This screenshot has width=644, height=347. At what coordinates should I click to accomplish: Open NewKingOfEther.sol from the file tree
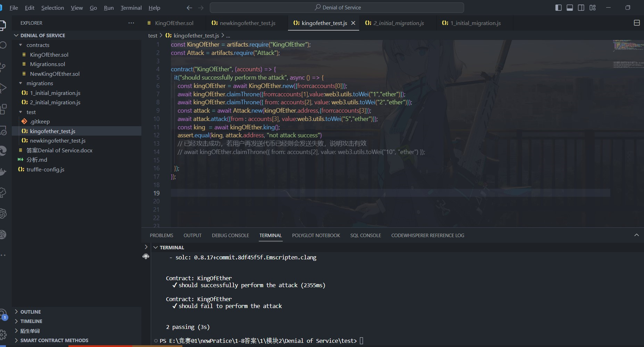coord(55,74)
